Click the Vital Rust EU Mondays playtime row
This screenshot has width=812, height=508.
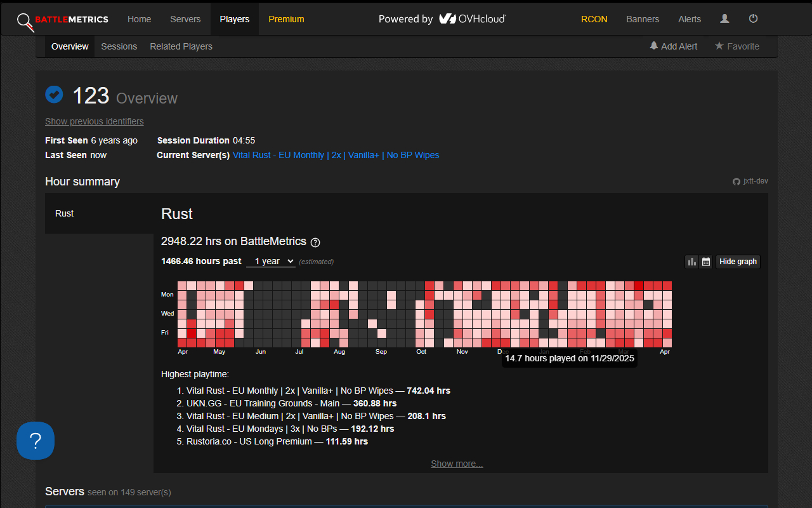pyautogui.click(x=290, y=429)
